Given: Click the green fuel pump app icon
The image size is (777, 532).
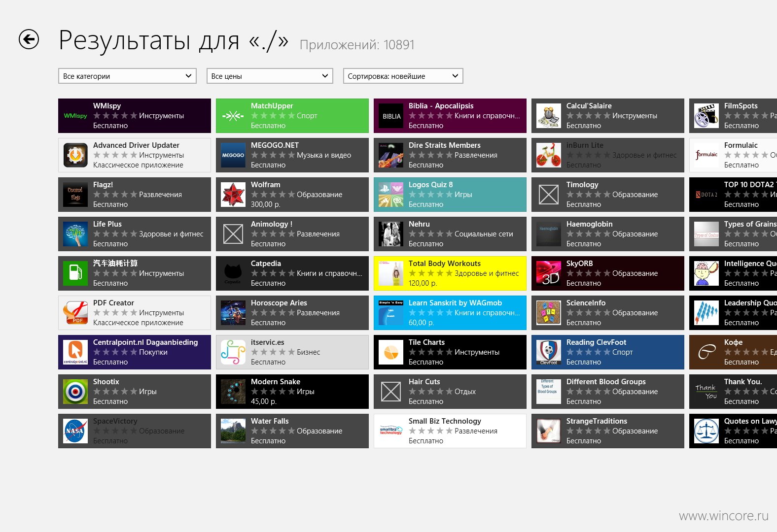Looking at the screenshot, I should click(75, 273).
